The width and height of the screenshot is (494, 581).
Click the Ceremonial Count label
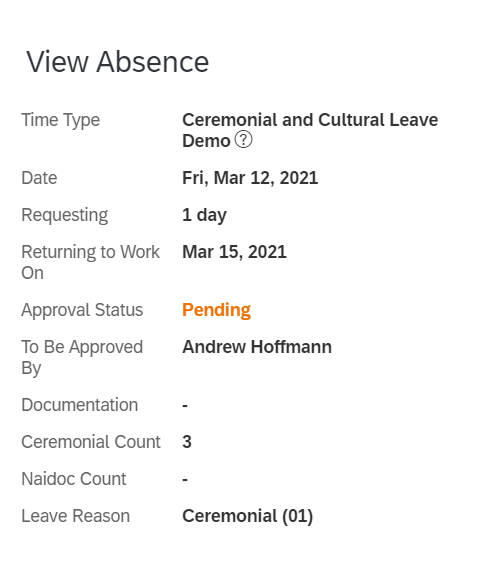[x=91, y=442]
